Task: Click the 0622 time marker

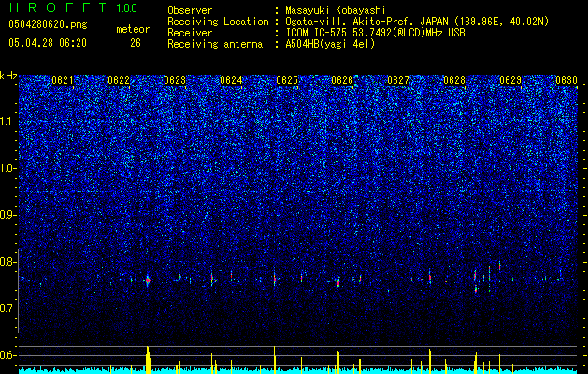Action: (119, 80)
